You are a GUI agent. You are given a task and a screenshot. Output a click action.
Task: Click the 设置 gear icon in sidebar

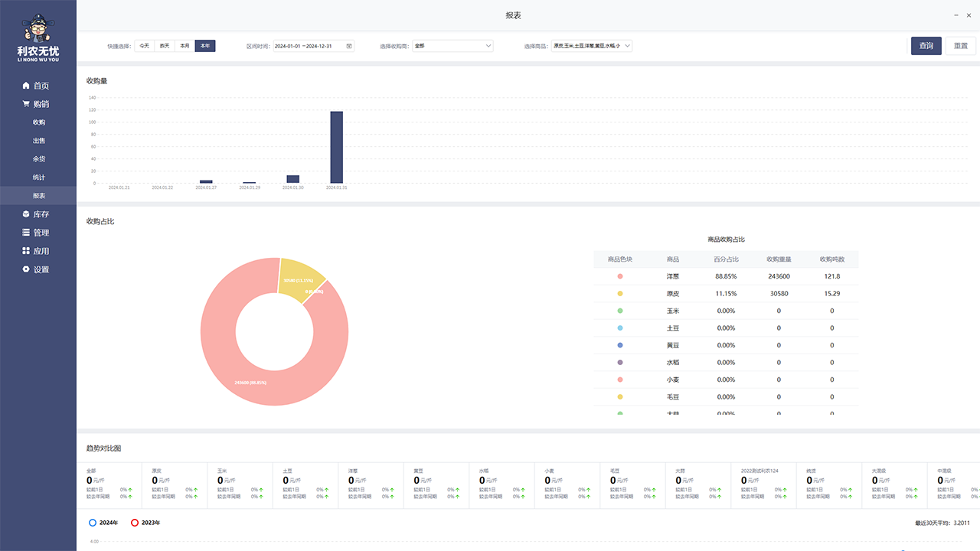tap(26, 269)
